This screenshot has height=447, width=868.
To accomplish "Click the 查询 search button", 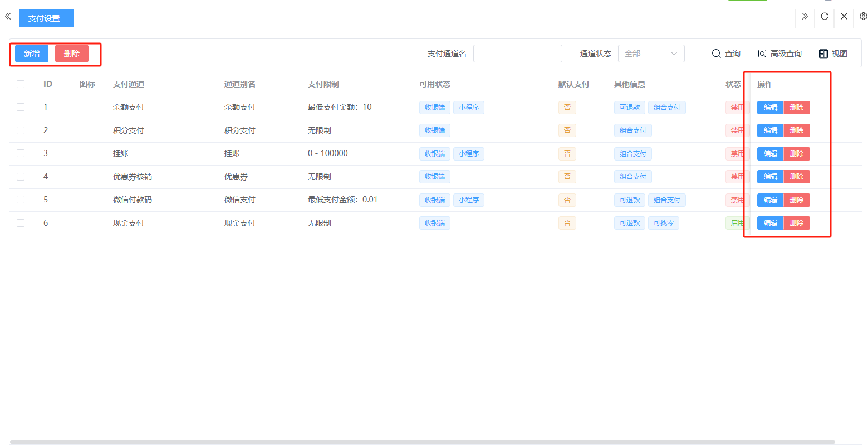I will tap(726, 54).
